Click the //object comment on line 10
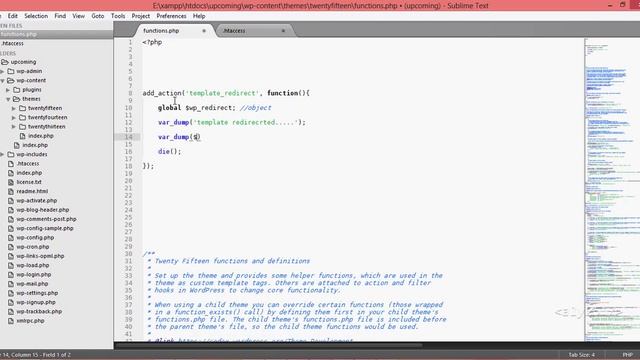This screenshot has height=360, width=640. pyautogui.click(x=256, y=108)
